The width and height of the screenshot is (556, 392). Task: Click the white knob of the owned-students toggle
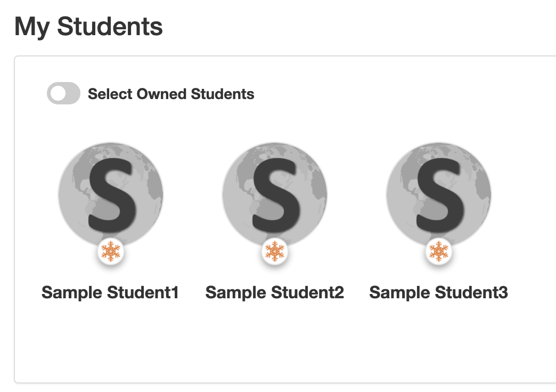pos(58,94)
